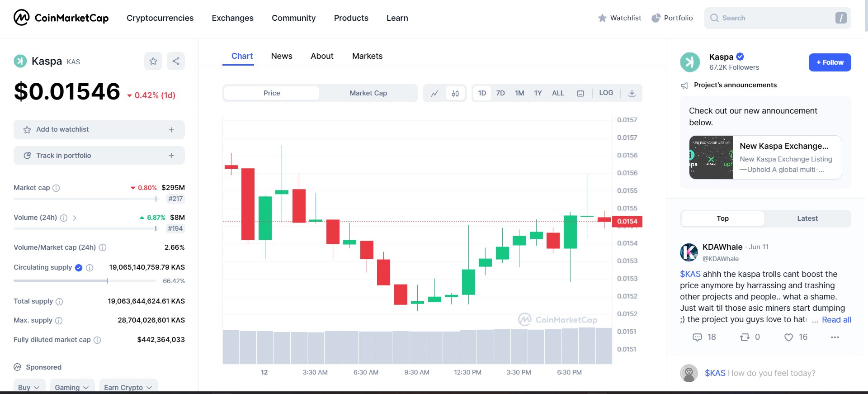Switch chart to line view icon
The image size is (868, 394).
[x=434, y=93]
